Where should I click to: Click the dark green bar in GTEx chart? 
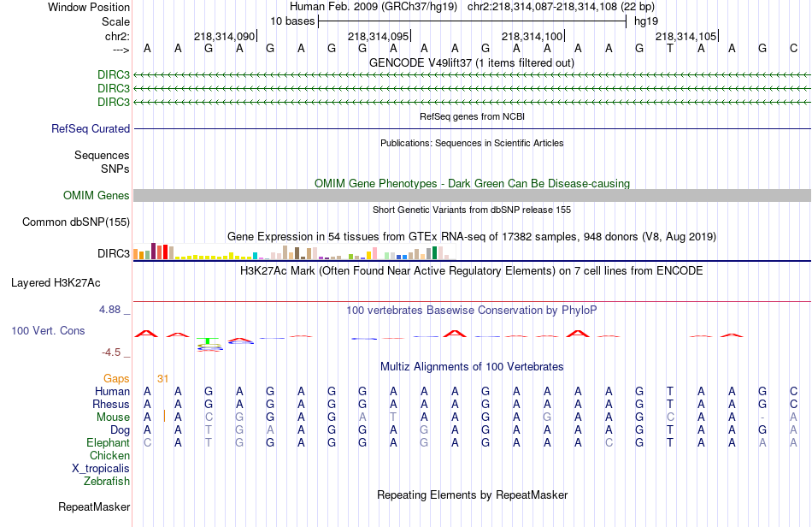coord(434,253)
